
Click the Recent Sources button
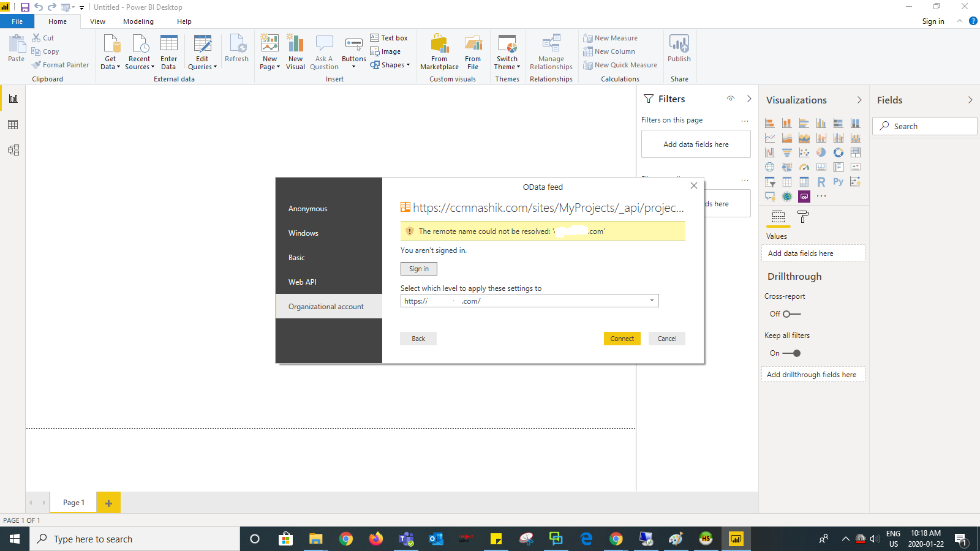[140, 53]
